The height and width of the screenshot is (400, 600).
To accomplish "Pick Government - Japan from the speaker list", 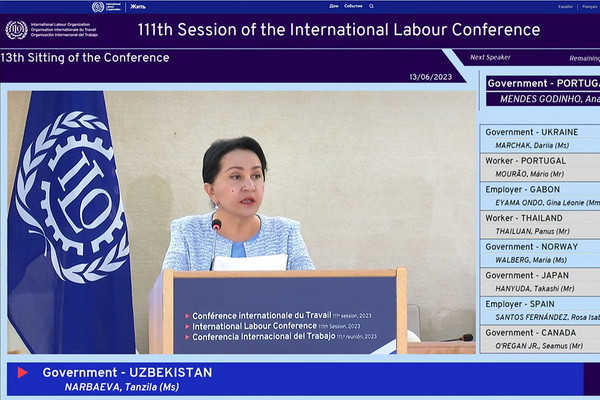I will (542, 282).
